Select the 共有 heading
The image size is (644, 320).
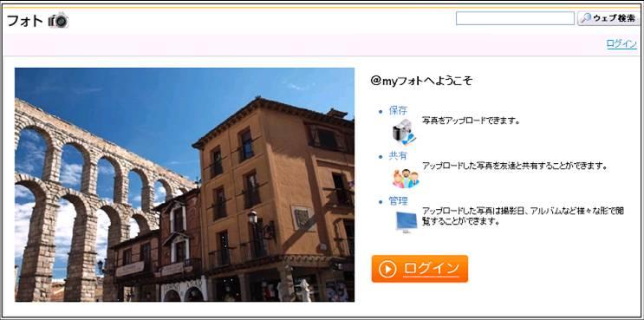pos(398,156)
